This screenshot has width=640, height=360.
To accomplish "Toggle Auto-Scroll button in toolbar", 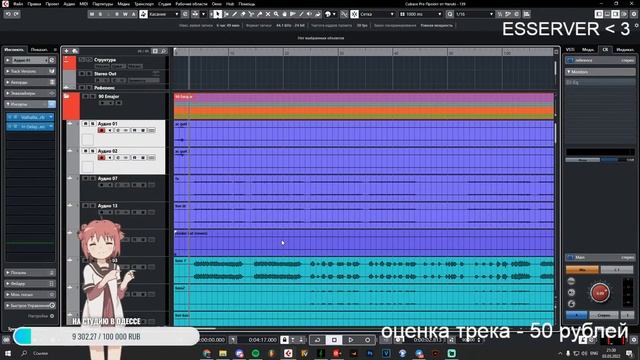I will (x=196, y=14).
